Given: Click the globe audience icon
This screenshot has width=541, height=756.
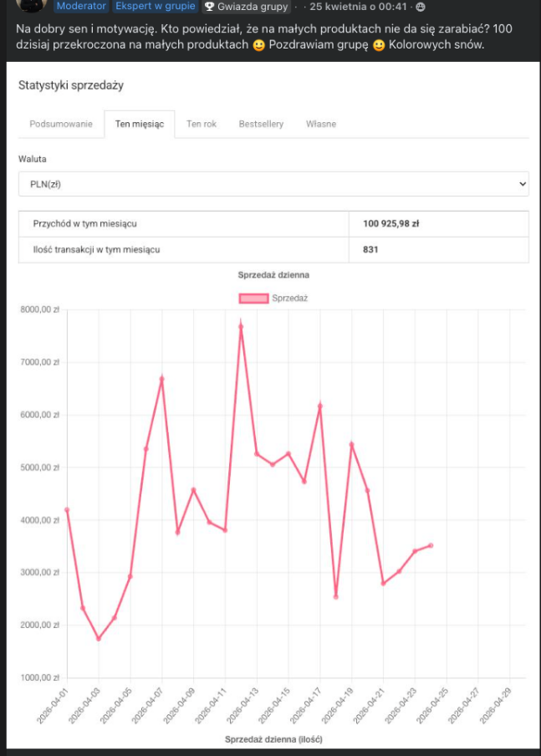Looking at the screenshot, I should [421, 8].
